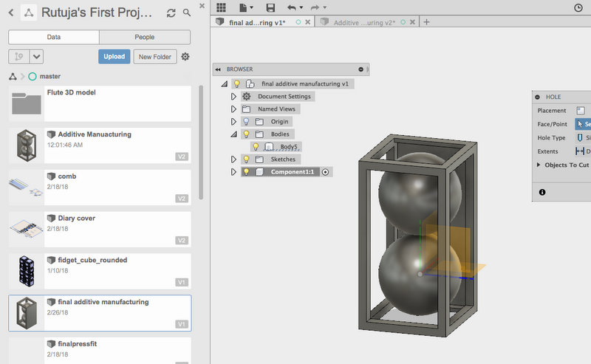Open redo history dropdown arrow
This screenshot has width=591, height=364.
[x=324, y=7]
